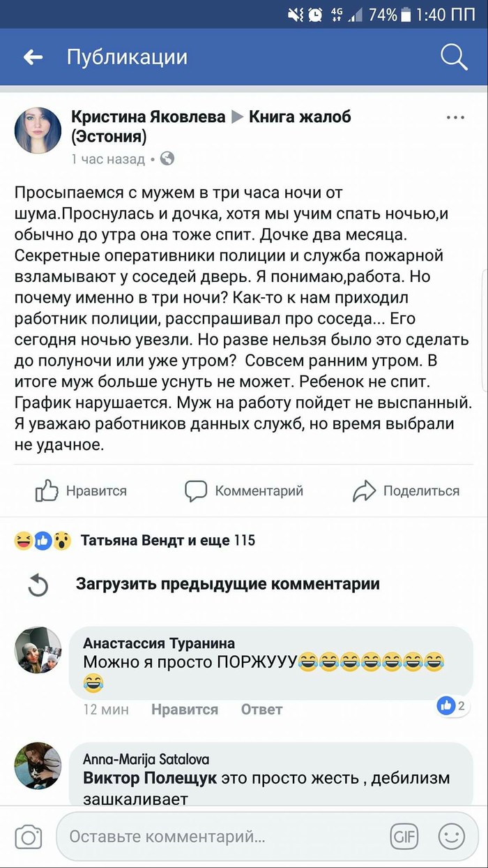The image size is (488, 868).
Task: Tap the camera icon in comment bar
Action: pos(29,837)
